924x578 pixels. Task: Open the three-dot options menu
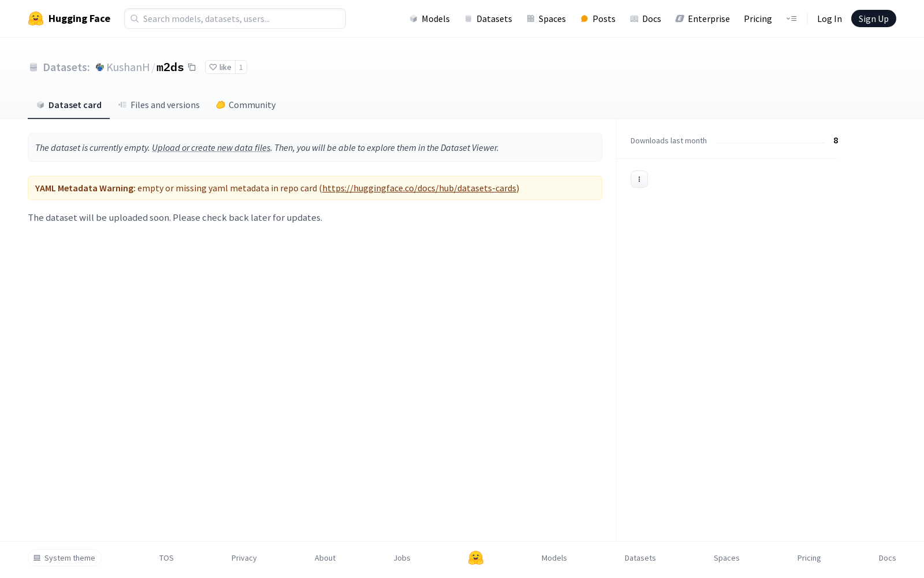click(x=639, y=179)
